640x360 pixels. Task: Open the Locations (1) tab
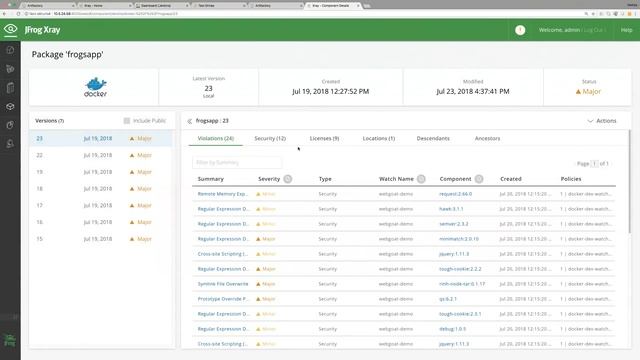point(379,138)
